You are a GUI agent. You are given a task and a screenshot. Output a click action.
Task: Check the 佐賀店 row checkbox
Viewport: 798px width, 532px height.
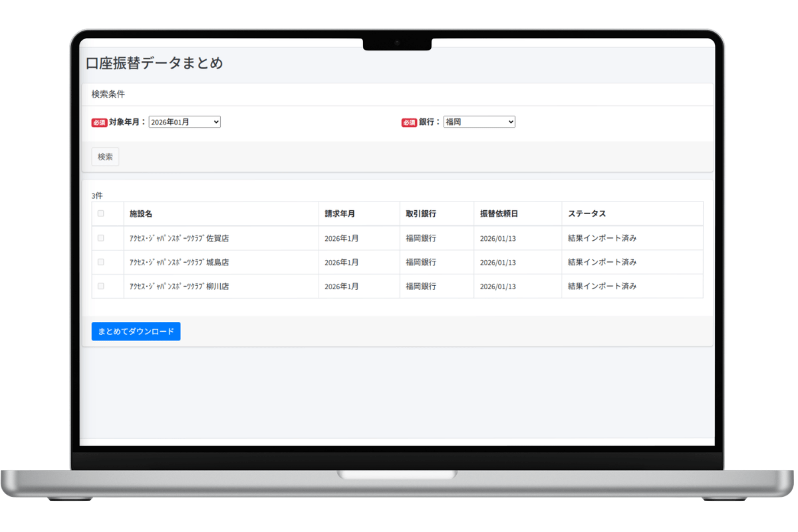point(102,237)
